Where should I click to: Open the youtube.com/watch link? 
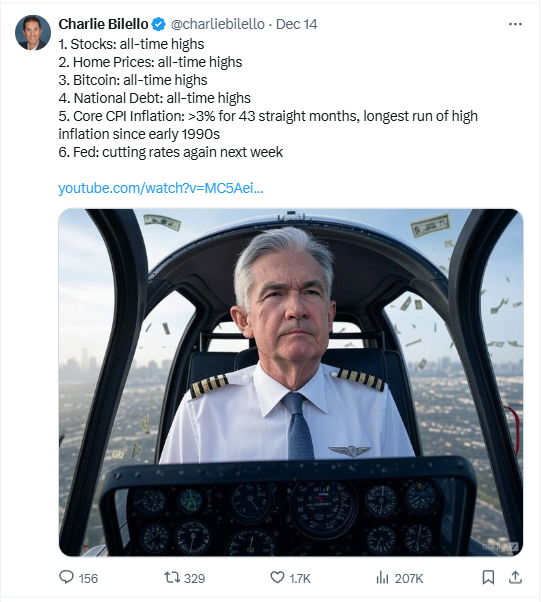point(161,188)
